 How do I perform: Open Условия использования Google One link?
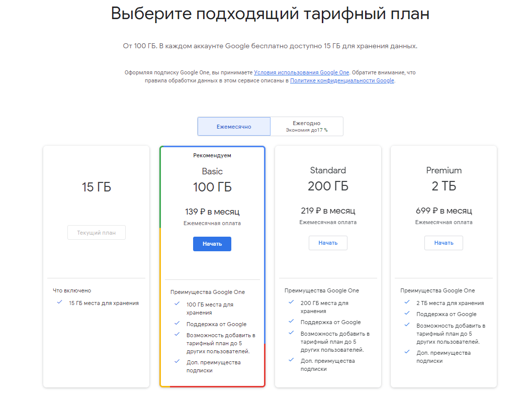pos(301,72)
